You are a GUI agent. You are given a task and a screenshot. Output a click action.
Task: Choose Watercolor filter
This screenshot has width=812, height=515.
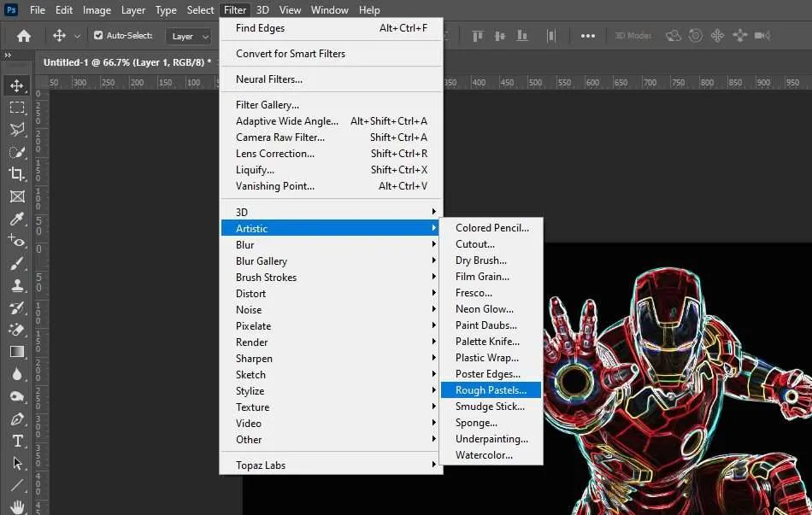click(x=491, y=455)
